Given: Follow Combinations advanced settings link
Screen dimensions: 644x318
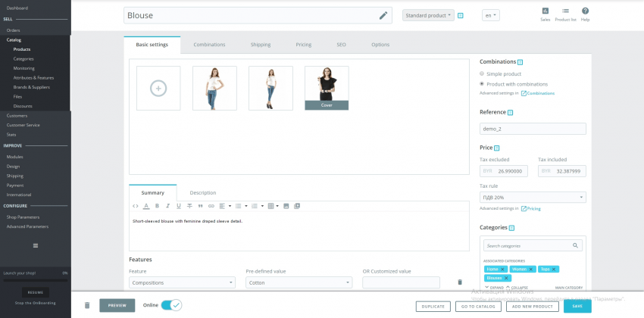Looking at the screenshot, I should coord(538,94).
